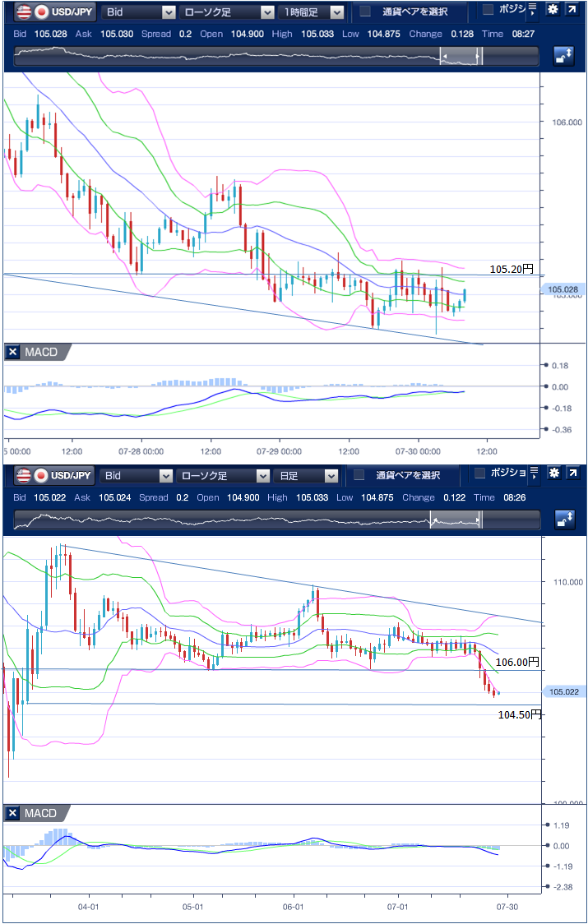Close the MACD panel on hourly chart
The height and width of the screenshot is (924, 588).
(12, 352)
